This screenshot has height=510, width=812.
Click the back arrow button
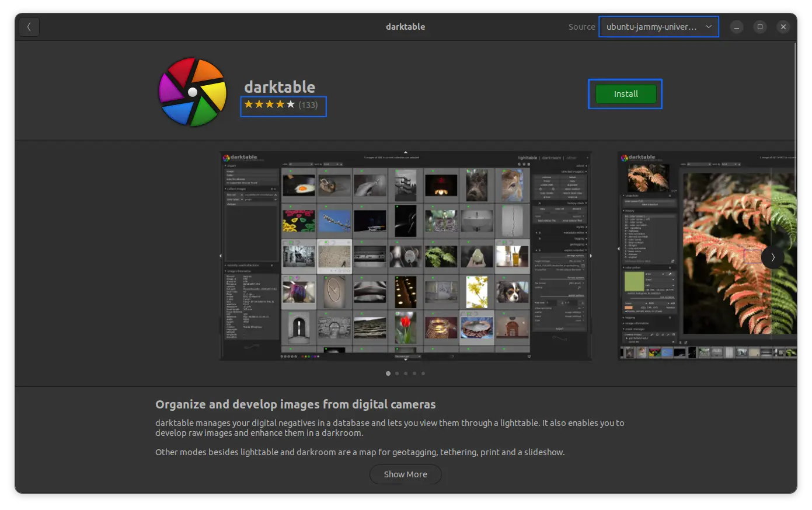coord(29,27)
